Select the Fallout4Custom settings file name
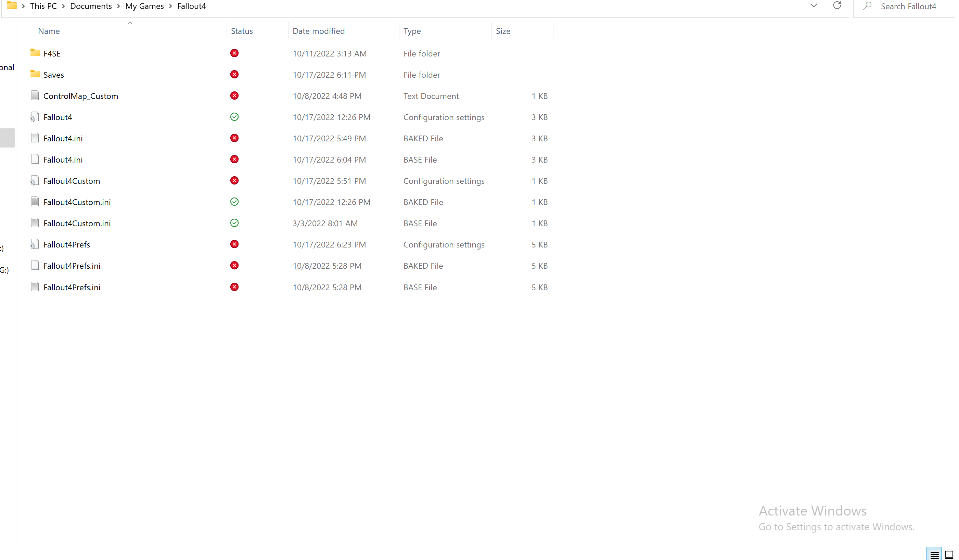The height and width of the screenshot is (560, 959). pos(72,181)
